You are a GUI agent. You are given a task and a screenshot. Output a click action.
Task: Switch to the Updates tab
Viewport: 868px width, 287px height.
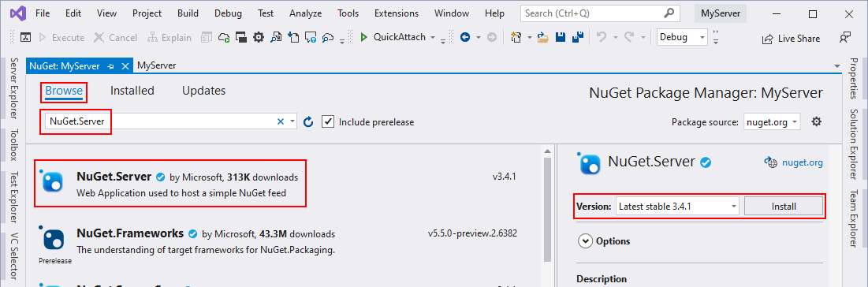pos(203,91)
